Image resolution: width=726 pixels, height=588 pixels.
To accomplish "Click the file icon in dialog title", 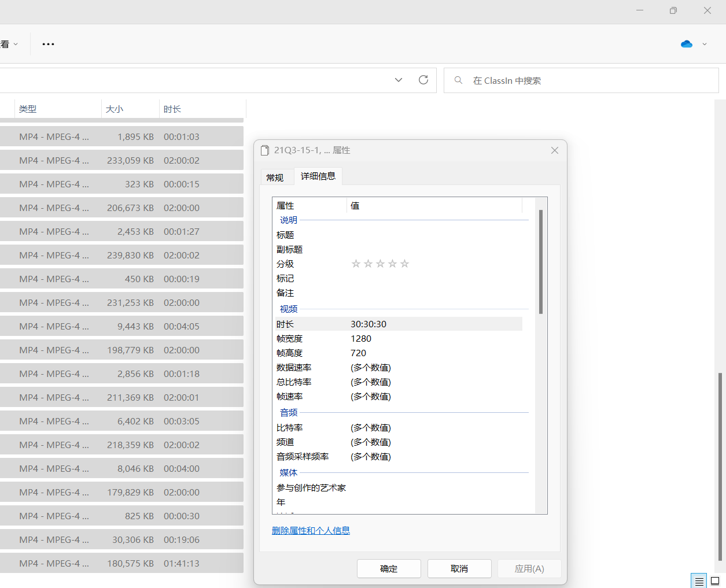I will click(265, 150).
